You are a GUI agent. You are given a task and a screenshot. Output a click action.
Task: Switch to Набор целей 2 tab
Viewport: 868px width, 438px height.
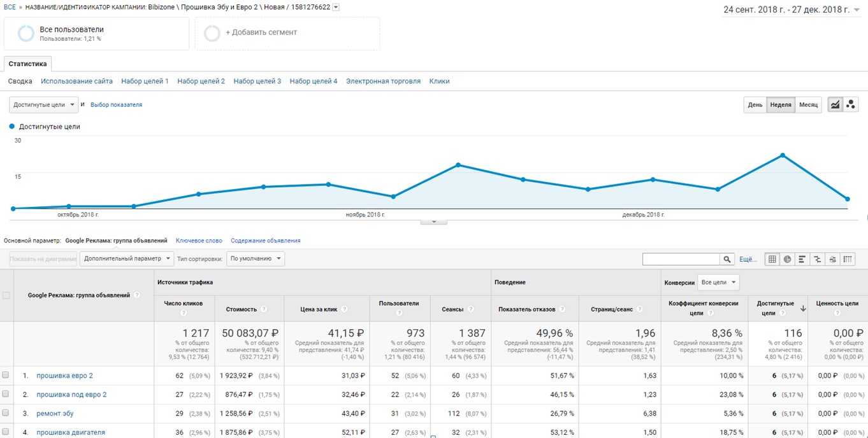click(201, 81)
